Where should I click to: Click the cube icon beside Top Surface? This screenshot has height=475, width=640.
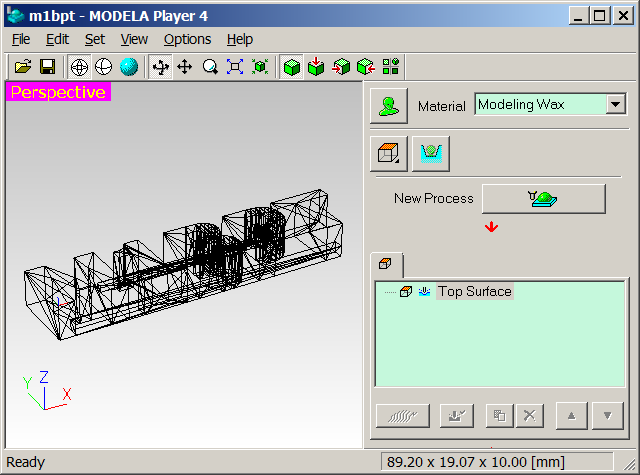406,291
